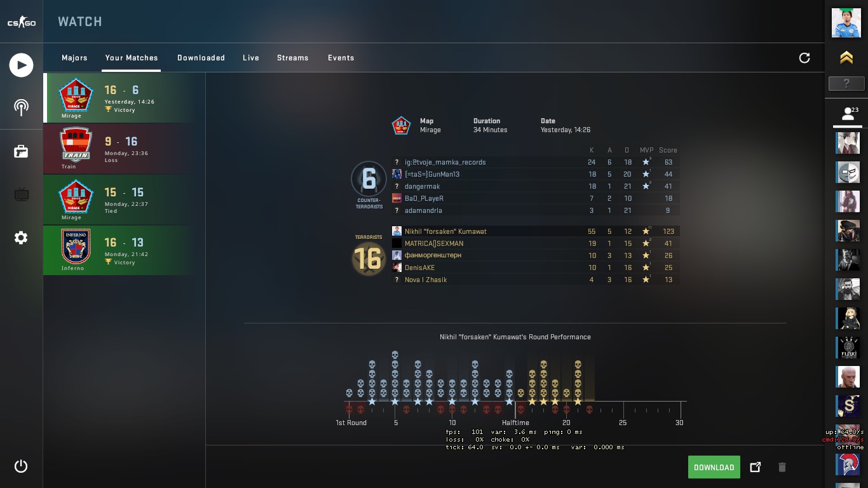Click the Duration 34 Minutes text
The image size is (868, 488).
491,125
